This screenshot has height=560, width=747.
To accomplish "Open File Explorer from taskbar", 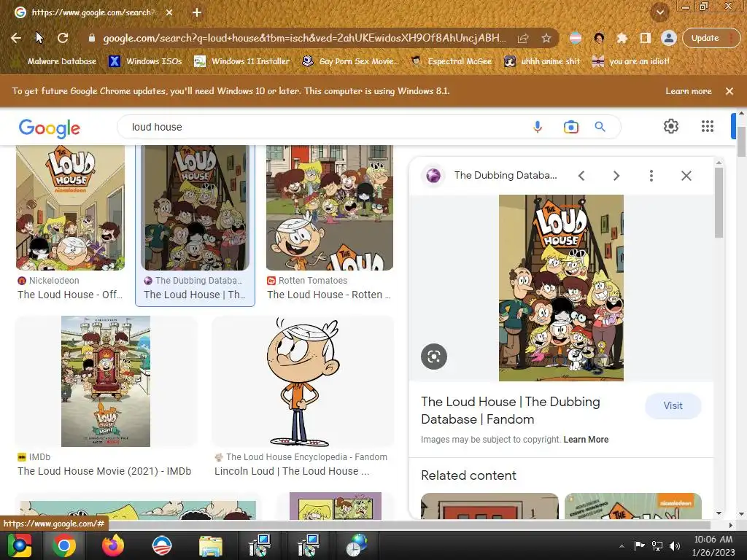I will point(210,545).
